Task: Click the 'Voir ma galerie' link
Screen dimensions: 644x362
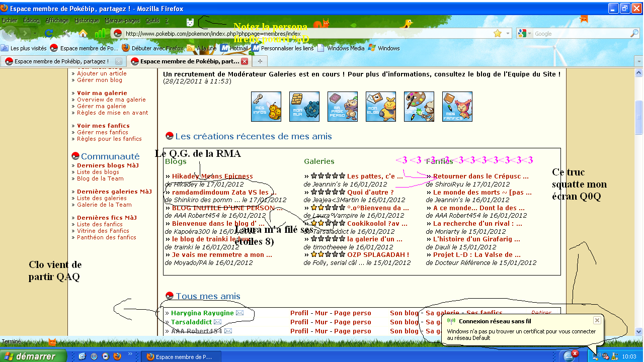Action: (x=102, y=93)
